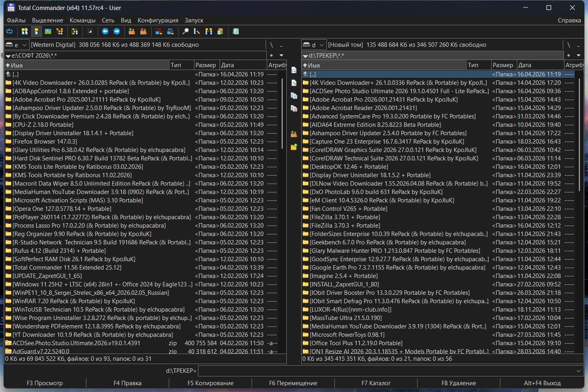Open the Конфигурация menu
The height and width of the screenshot is (392, 588).
pyautogui.click(x=158, y=20)
